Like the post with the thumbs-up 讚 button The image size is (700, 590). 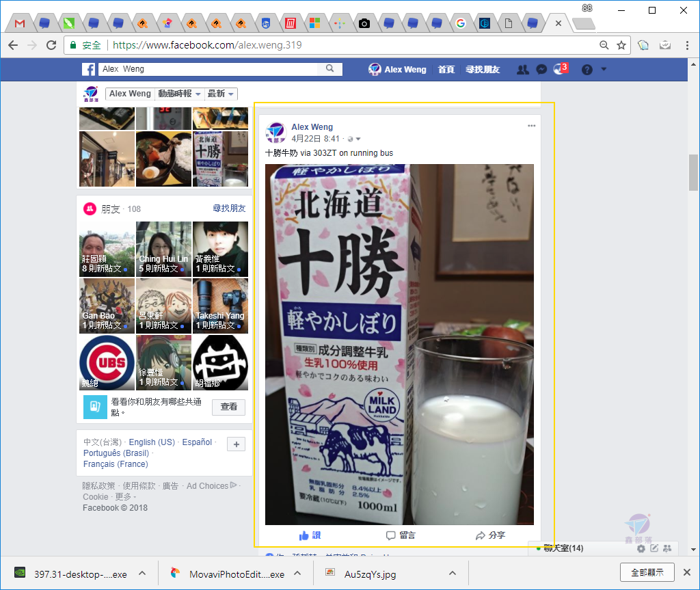310,535
